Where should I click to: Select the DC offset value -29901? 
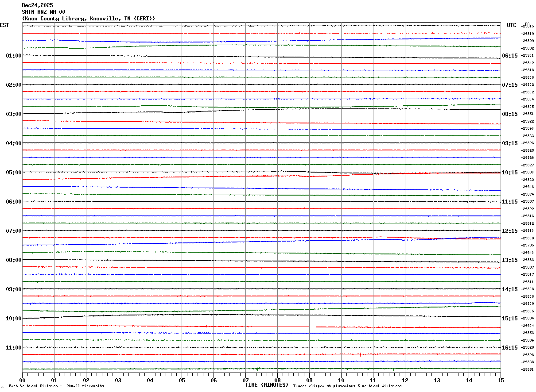[527, 56]
